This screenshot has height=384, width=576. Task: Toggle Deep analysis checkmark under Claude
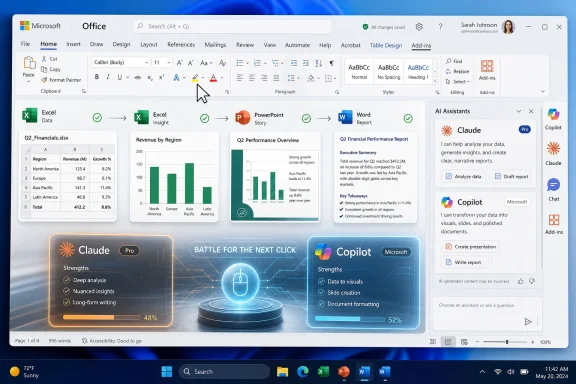click(66, 280)
